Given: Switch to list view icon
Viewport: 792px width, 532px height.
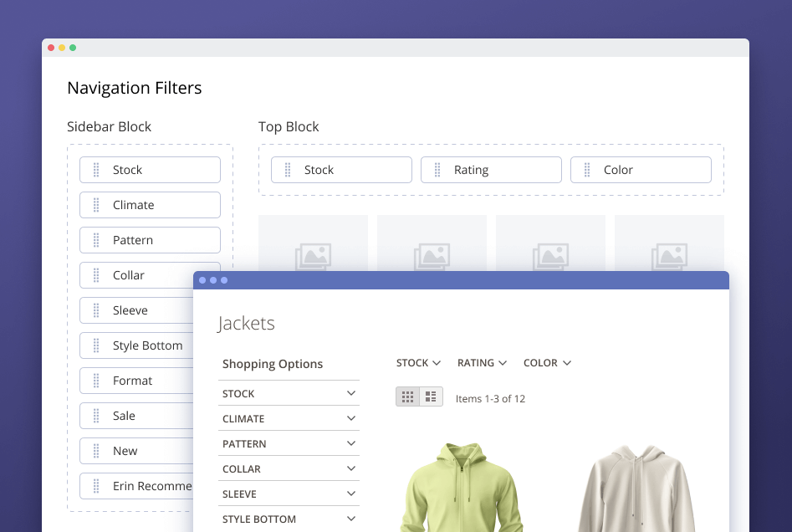Looking at the screenshot, I should pos(431,397).
